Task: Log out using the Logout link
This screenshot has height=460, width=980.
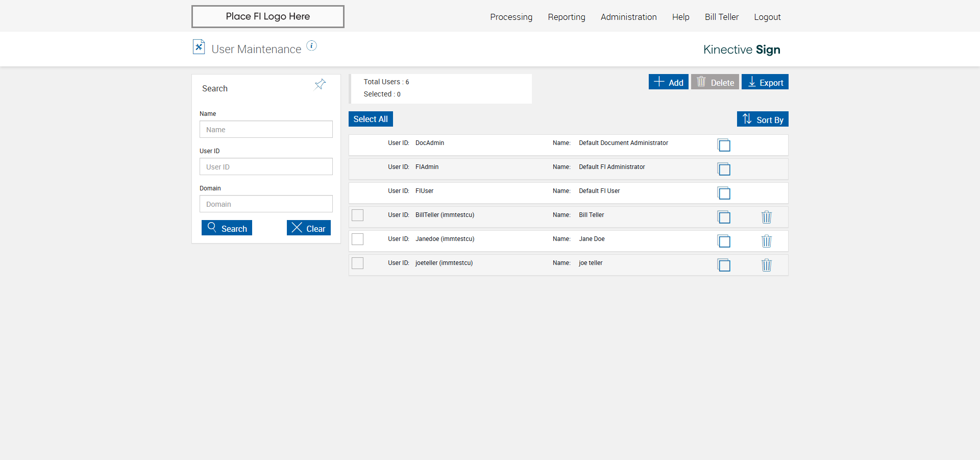Action: 767,17
